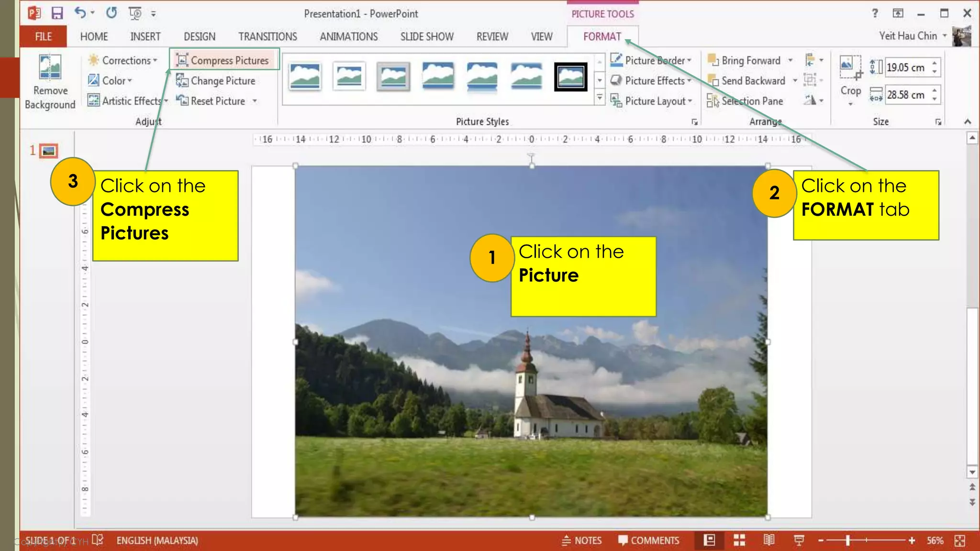
Task: Click the Compress Pictures icon
Action: (x=182, y=60)
